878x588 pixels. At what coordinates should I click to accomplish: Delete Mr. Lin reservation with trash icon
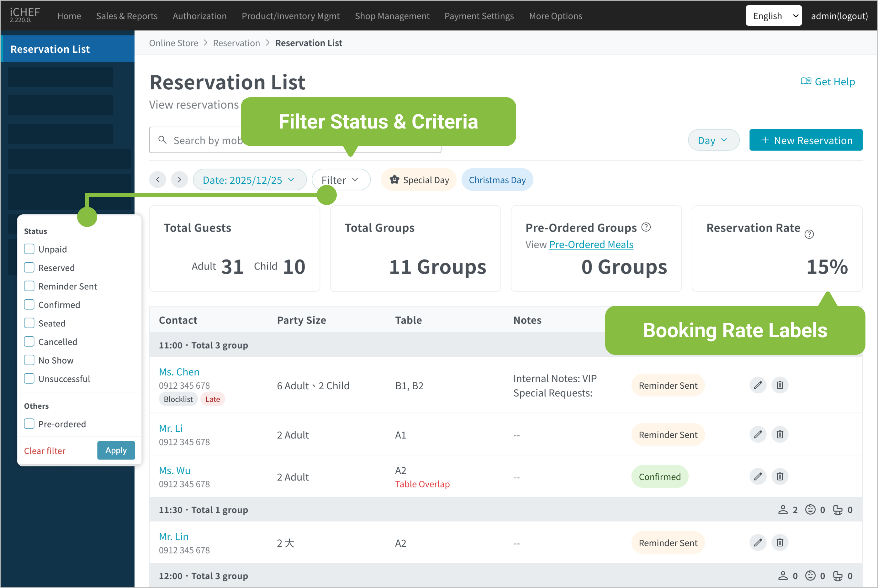pos(780,542)
